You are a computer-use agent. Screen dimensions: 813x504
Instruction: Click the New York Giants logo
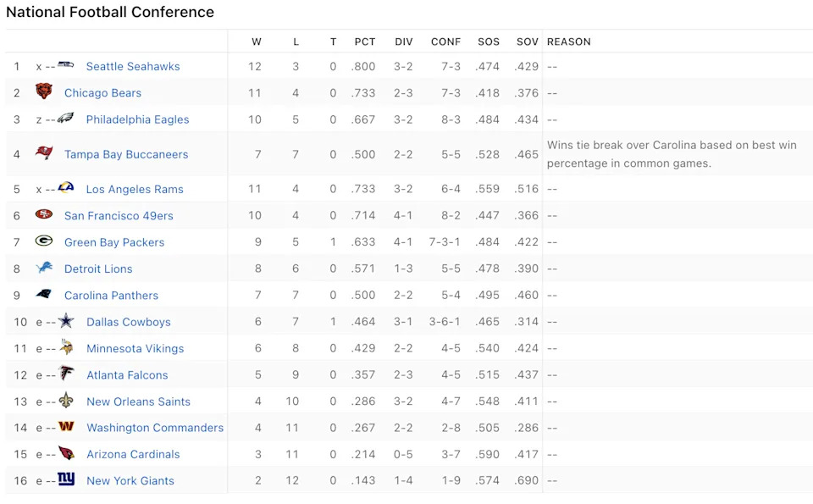coord(66,480)
